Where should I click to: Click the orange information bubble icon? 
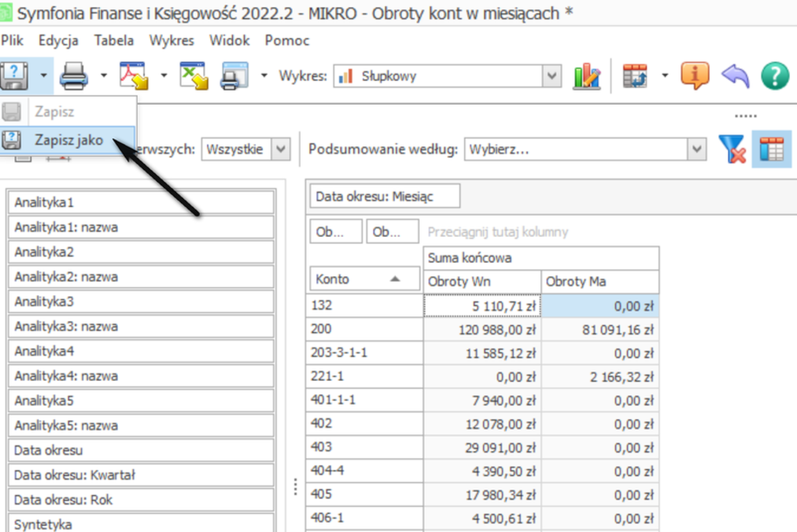click(695, 76)
